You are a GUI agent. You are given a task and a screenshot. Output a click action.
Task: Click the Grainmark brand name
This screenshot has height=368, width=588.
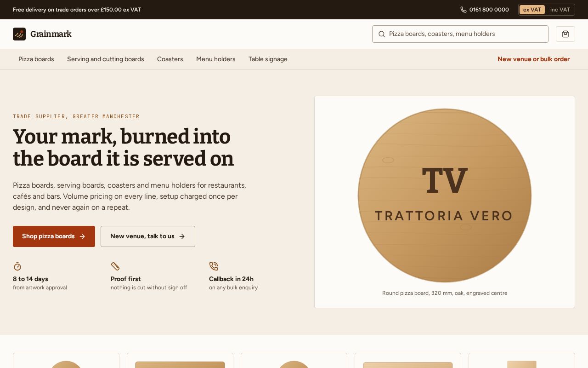(x=51, y=34)
